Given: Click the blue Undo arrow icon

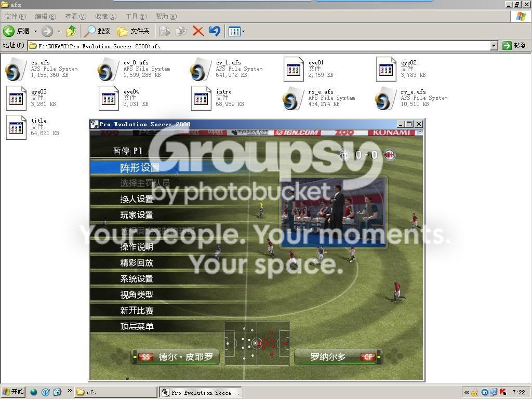Looking at the screenshot, I should coord(215,31).
